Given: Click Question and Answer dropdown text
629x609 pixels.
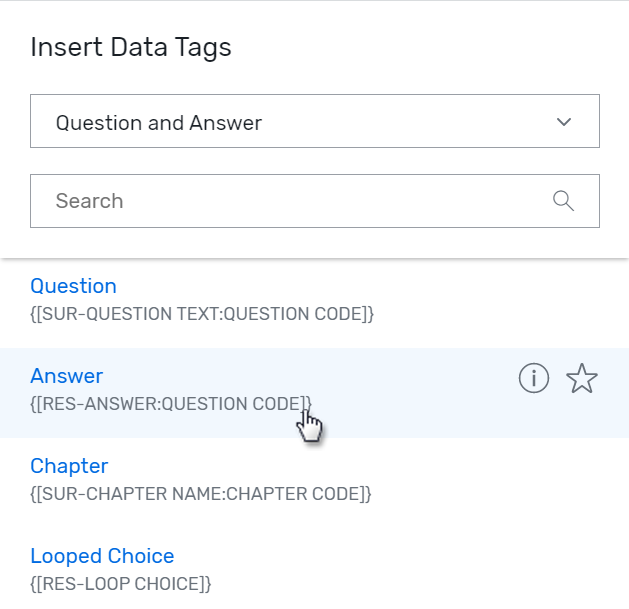Looking at the screenshot, I should (x=159, y=123).
